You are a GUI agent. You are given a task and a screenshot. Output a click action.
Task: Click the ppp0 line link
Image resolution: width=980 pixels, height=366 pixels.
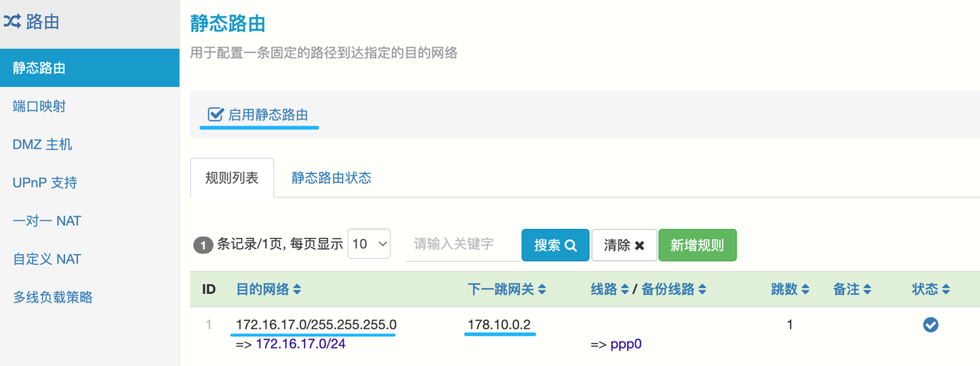click(x=626, y=344)
